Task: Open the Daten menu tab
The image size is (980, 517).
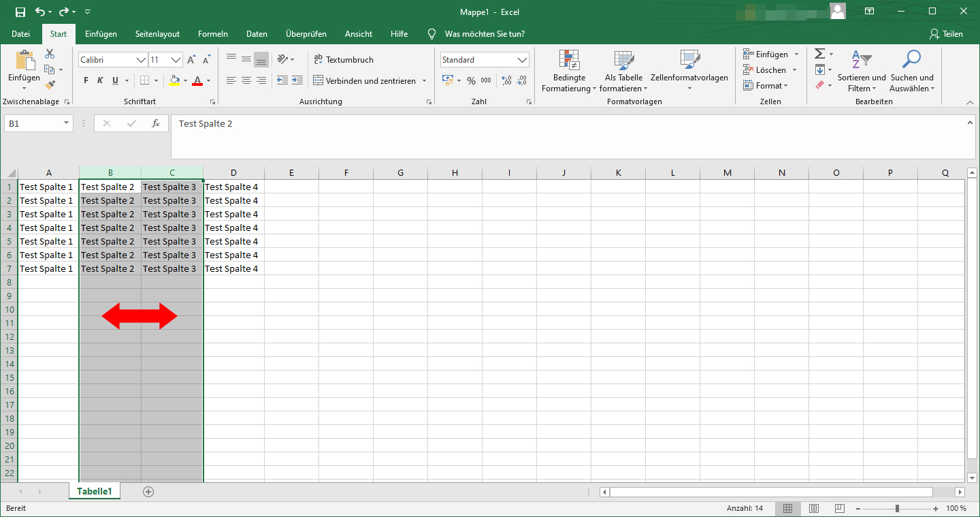Action: [x=257, y=33]
